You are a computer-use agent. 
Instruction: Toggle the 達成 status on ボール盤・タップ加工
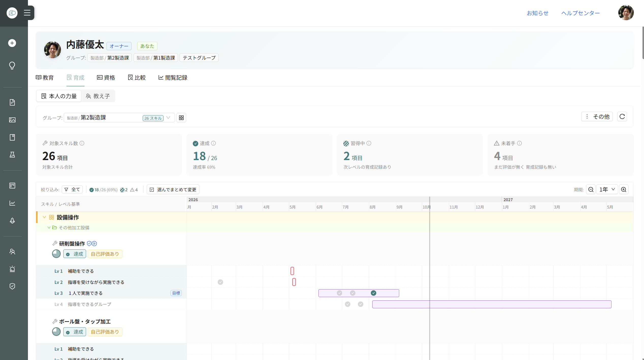[75, 332]
